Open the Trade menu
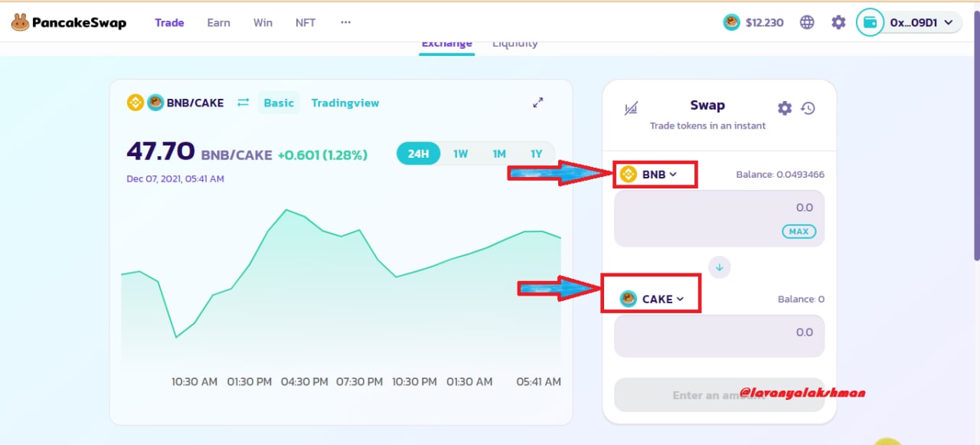 (169, 23)
